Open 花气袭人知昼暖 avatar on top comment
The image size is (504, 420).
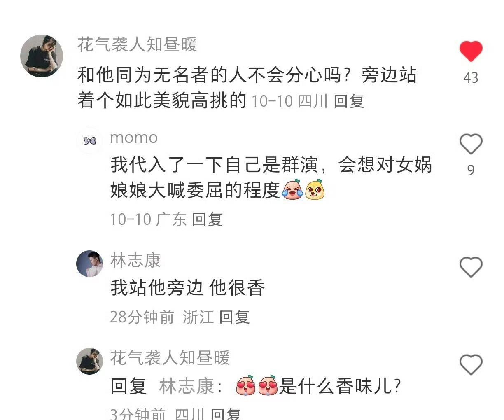click(x=42, y=56)
